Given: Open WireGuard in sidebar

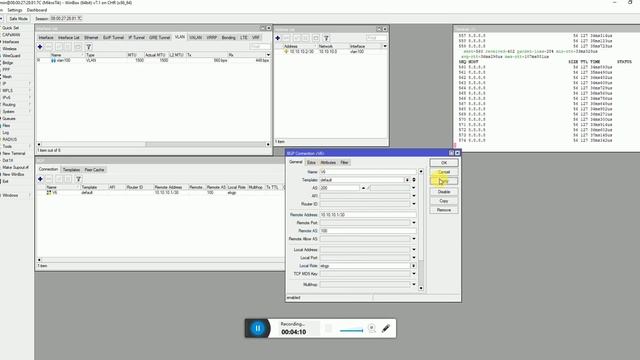Looking at the screenshot, I should (x=11, y=56).
